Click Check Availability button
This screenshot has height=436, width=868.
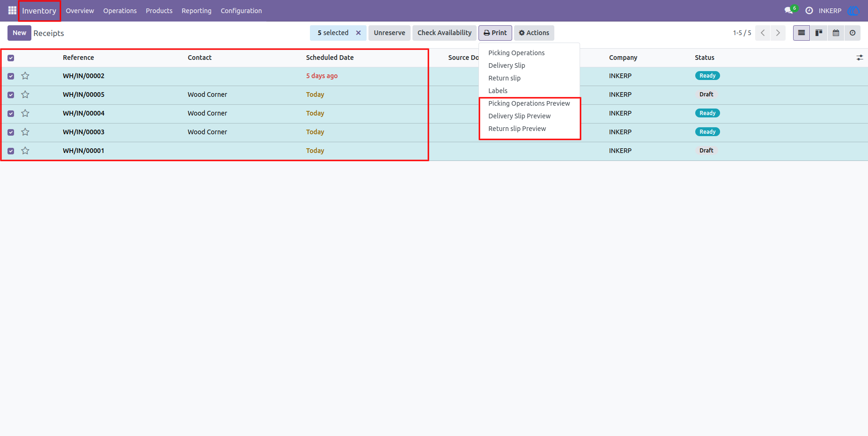[x=444, y=33]
